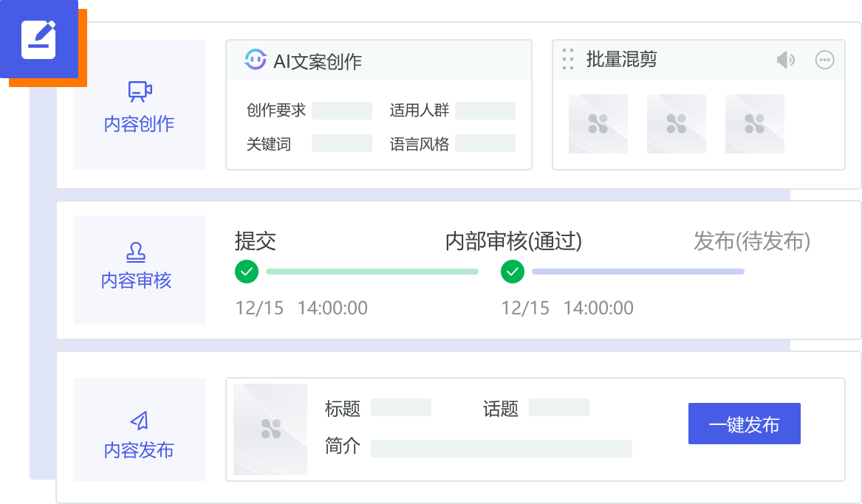862x504 pixels.
Task: Select the third 批量混剪 video thumbnail
Action: (x=755, y=124)
